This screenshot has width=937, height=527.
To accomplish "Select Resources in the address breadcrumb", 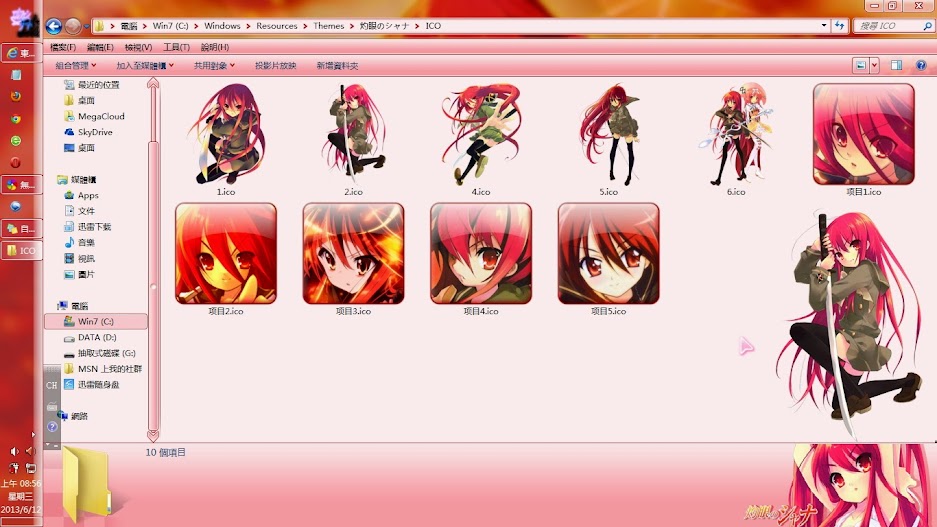I will click(277, 26).
